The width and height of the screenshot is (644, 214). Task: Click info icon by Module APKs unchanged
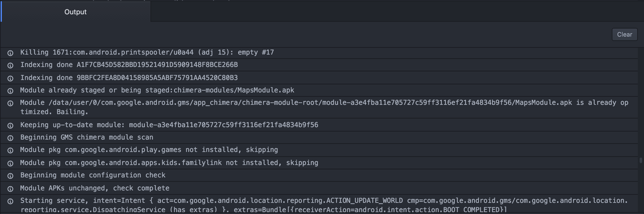[x=10, y=189]
